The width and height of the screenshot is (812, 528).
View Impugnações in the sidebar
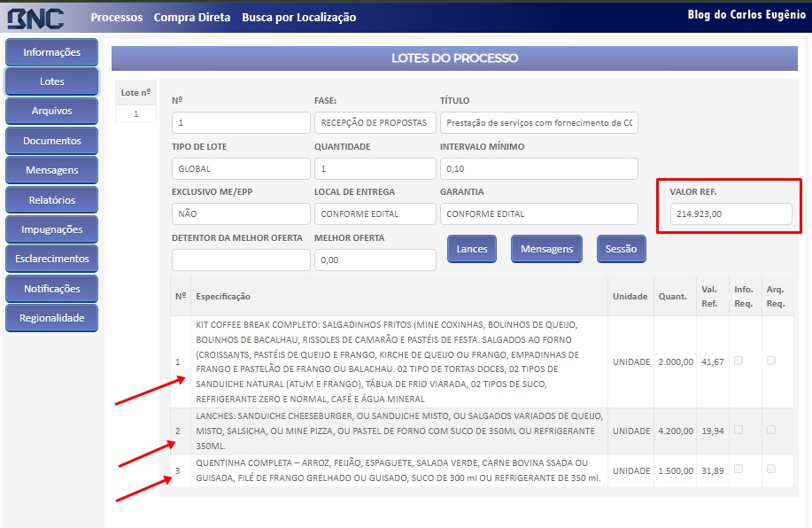tap(51, 229)
